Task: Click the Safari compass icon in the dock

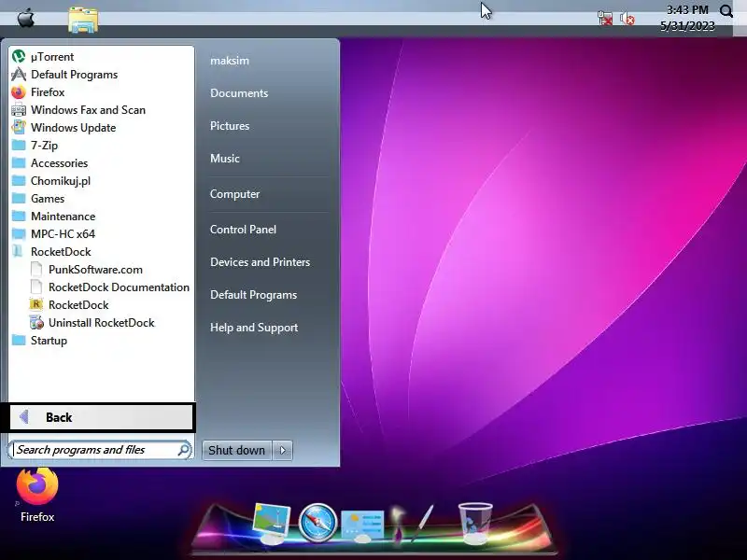Action: pos(317,523)
